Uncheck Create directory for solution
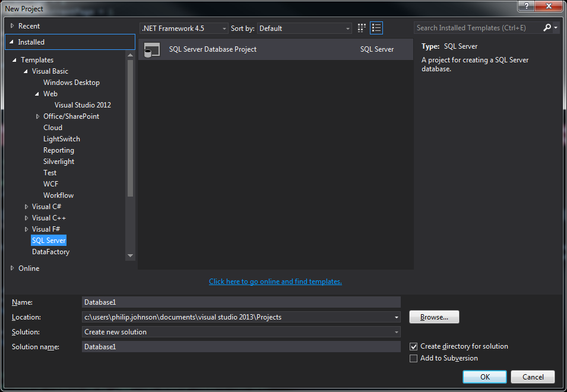 pos(414,346)
